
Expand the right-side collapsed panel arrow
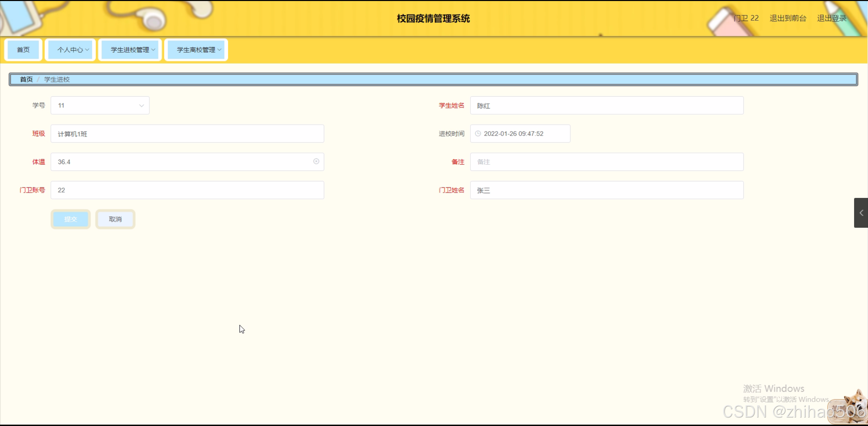[x=861, y=213]
